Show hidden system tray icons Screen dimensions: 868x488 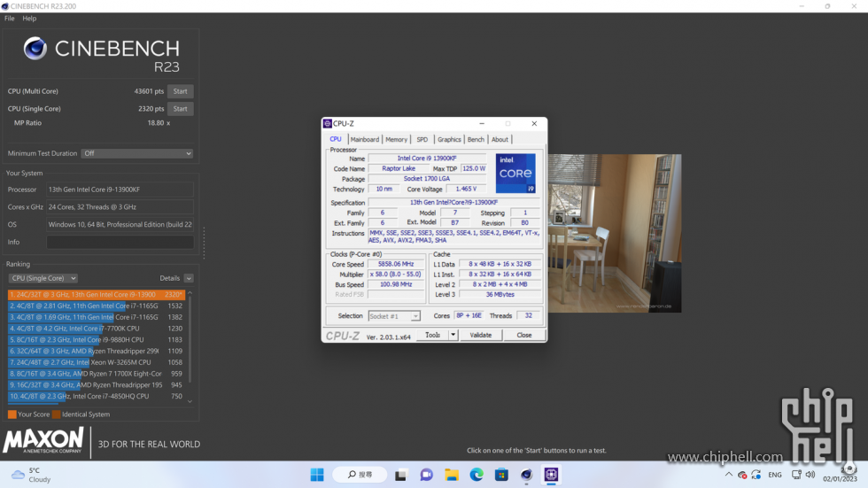(729, 475)
